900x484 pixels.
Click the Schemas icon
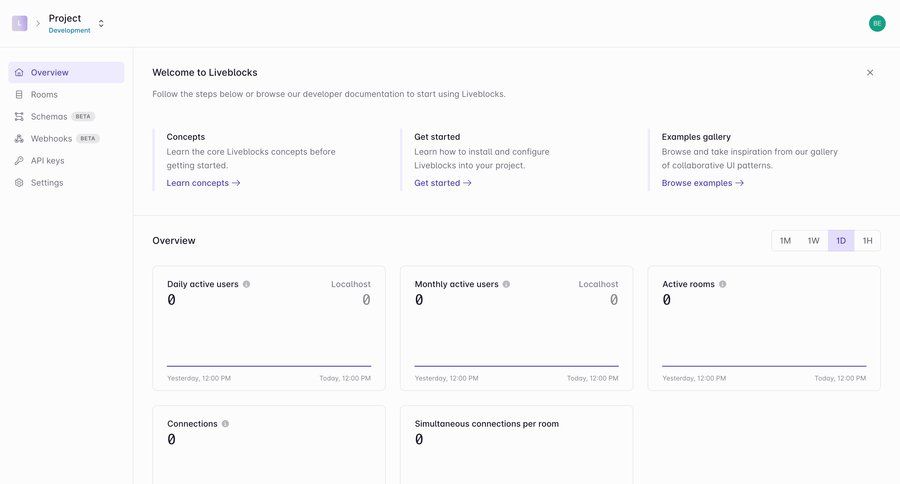click(19, 117)
